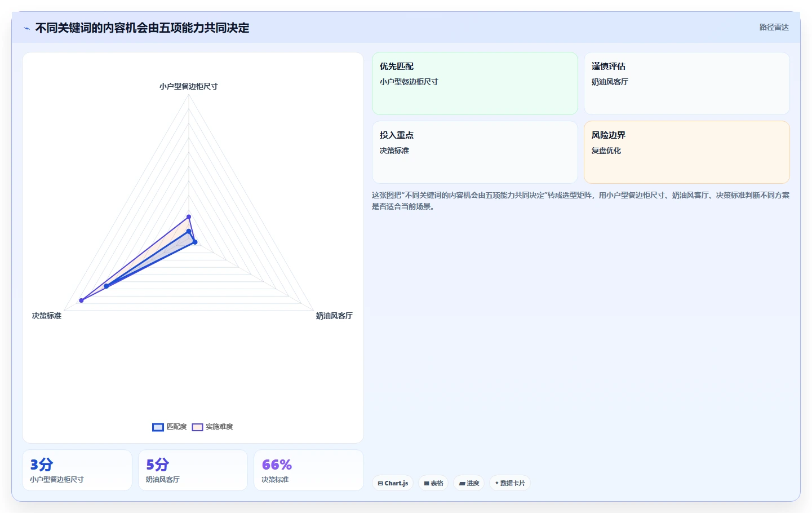The width and height of the screenshot is (812, 513).
Task: Click the 5分 奶油风客厅 stat card
Action: [x=193, y=470]
